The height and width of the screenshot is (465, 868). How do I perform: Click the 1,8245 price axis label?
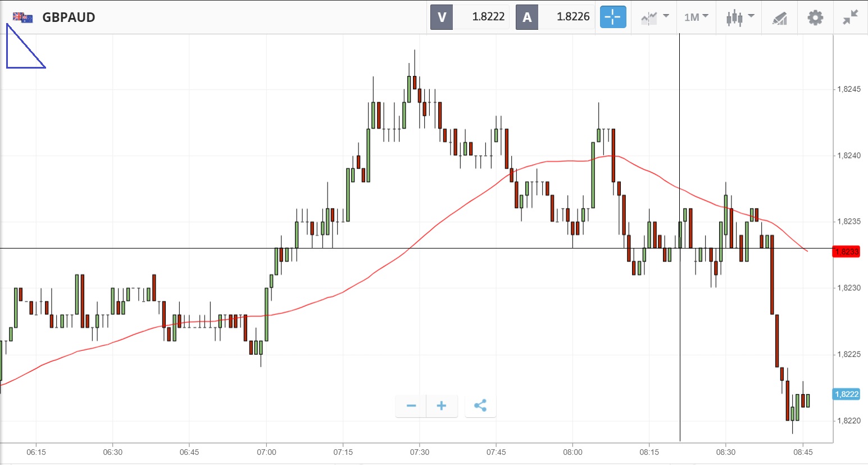[848, 89]
